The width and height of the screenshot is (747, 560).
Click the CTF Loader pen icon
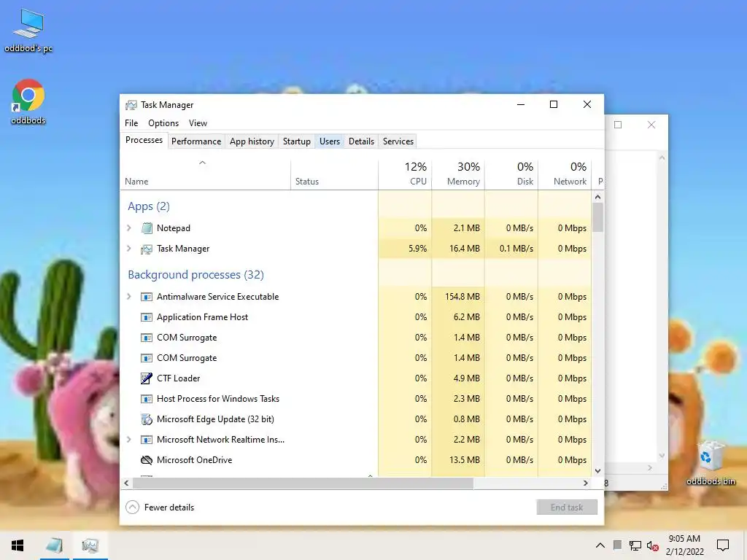pos(147,378)
